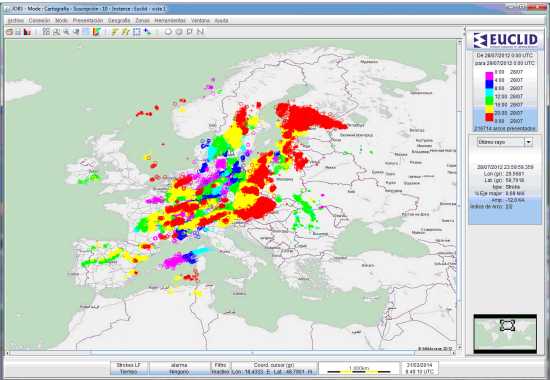This screenshot has width=550, height=380.
Task: Click the alarma status cell
Action: 179,368
